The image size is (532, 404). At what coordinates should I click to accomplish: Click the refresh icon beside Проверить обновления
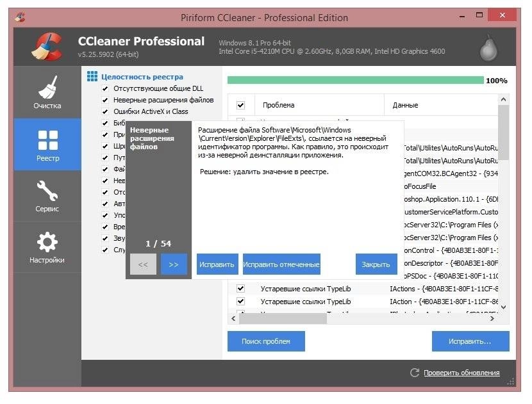pos(415,373)
